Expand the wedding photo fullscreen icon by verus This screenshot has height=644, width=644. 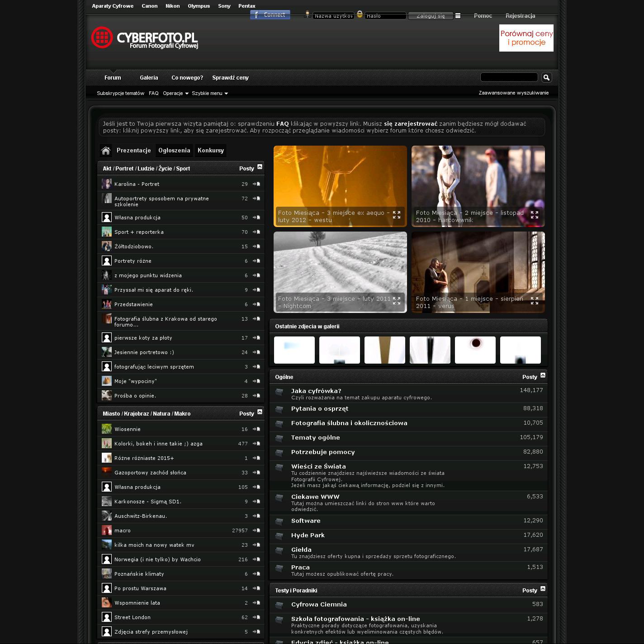click(x=534, y=301)
